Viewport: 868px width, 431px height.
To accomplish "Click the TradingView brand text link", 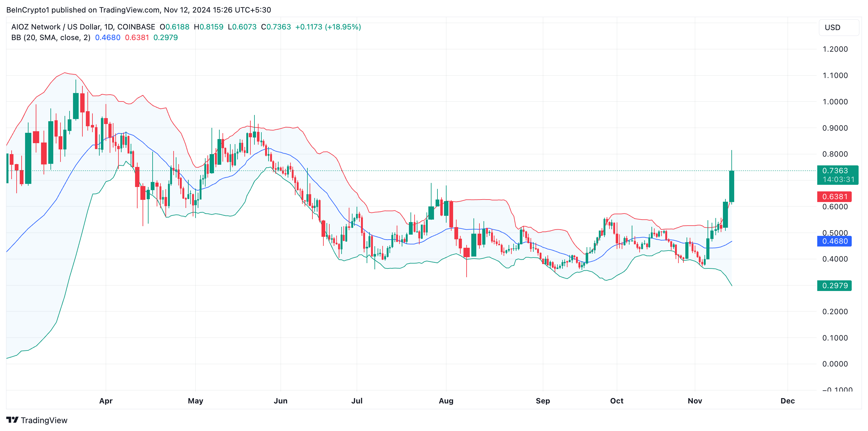I will (x=44, y=420).
